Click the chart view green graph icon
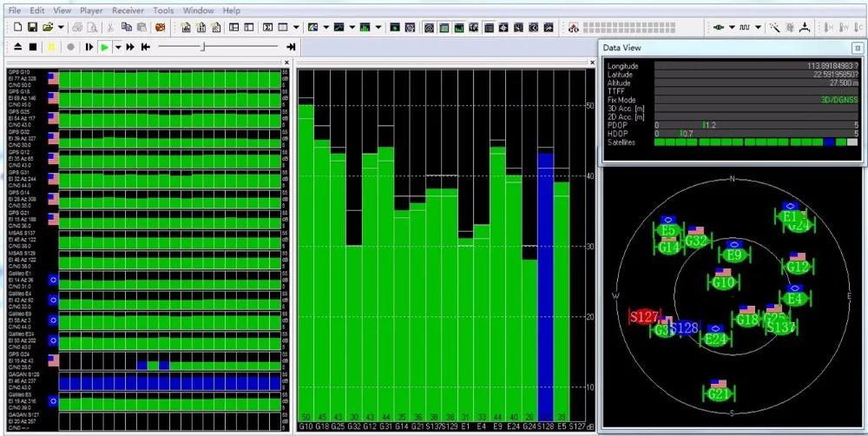Image resolution: width=868 pixels, height=436 pixels. coord(339,27)
